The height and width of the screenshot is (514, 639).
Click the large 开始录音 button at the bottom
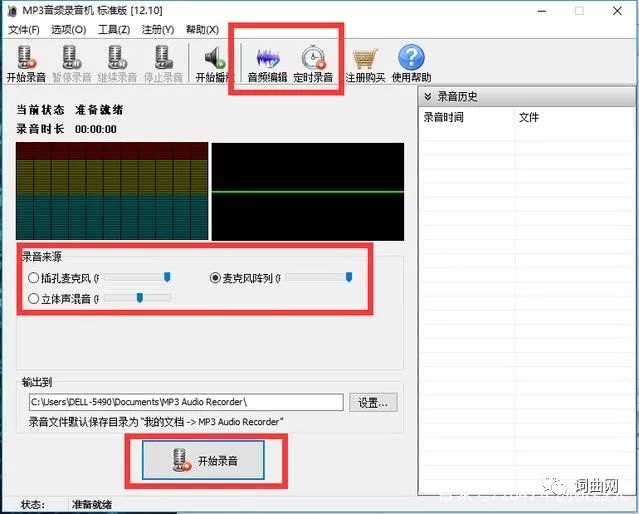click(x=203, y=460)
